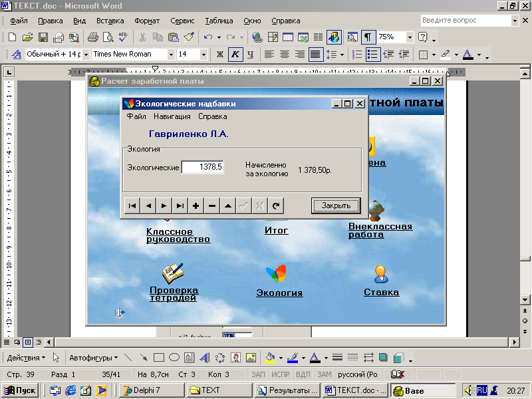Viewport: 532px width, 399px height.
Task: Insert a table from the toolbar
Action: [x=288, y=37]
